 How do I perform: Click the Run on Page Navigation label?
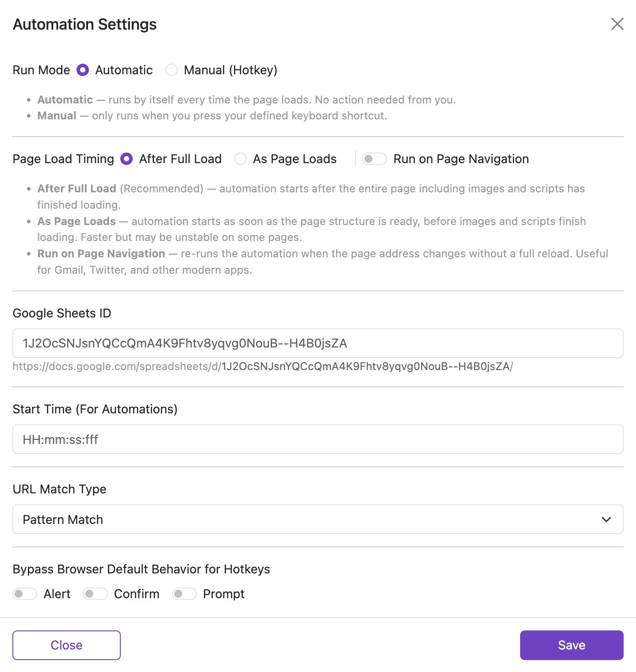461,159
